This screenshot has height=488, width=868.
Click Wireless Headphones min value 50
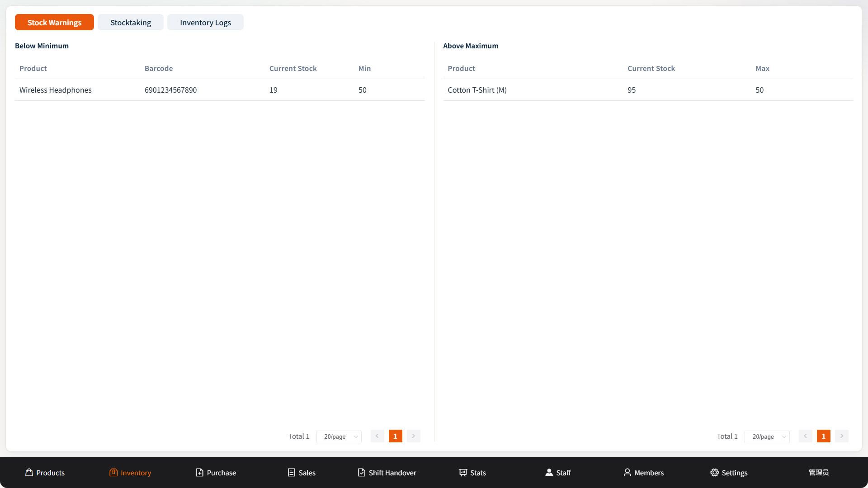pyautogui.click(x=363, y=90)
